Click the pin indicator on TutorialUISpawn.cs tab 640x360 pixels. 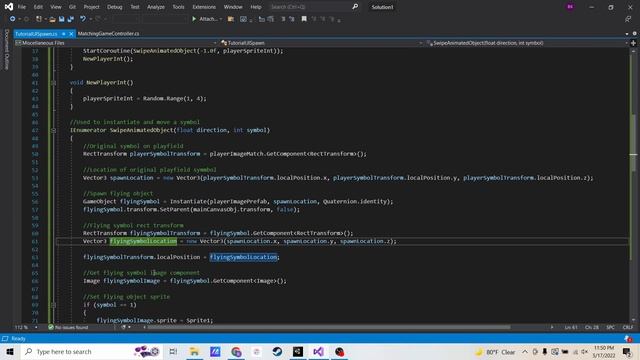tap(64, 34)
